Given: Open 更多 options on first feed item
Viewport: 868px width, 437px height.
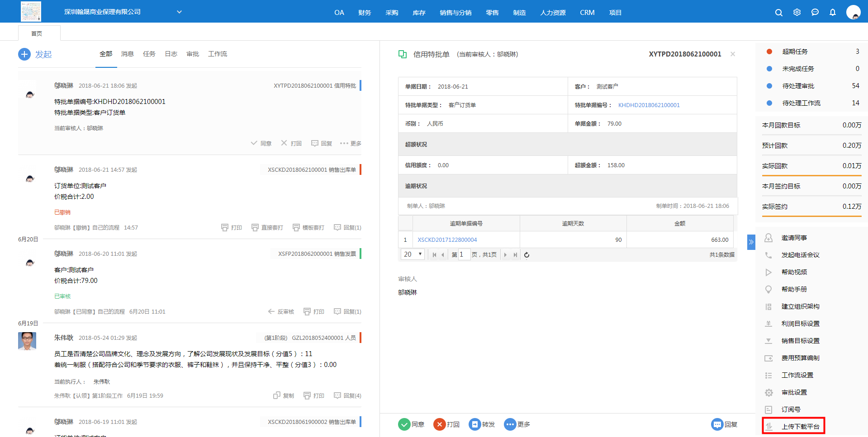Looking at the screenshot, I should click(x=351, y=143).
